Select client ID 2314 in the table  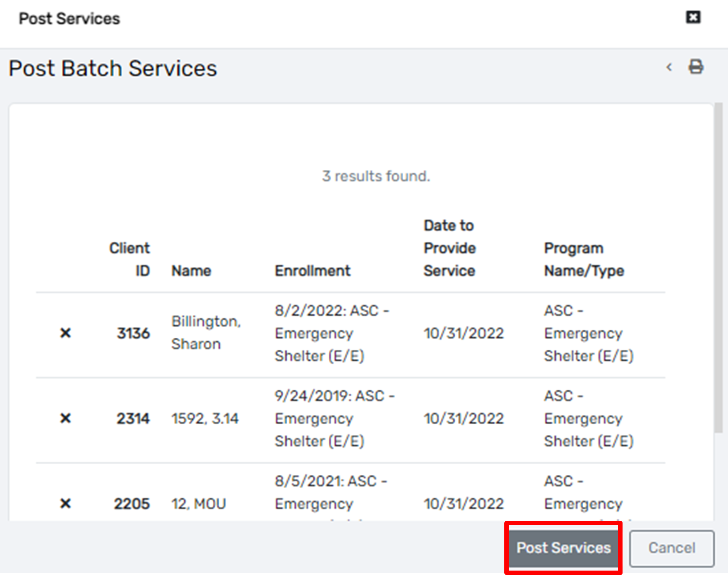pos(132,418)
